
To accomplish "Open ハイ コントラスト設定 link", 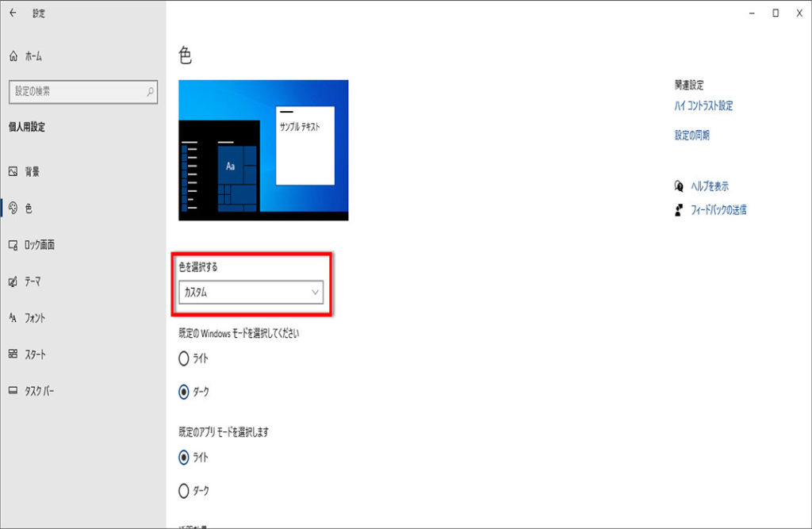I will tap(703, 106).
